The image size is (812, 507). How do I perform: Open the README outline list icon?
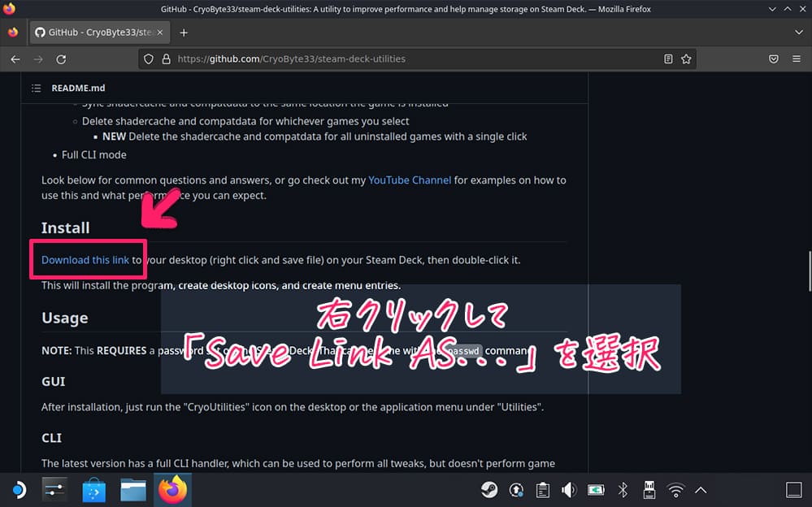pos(36,88)
